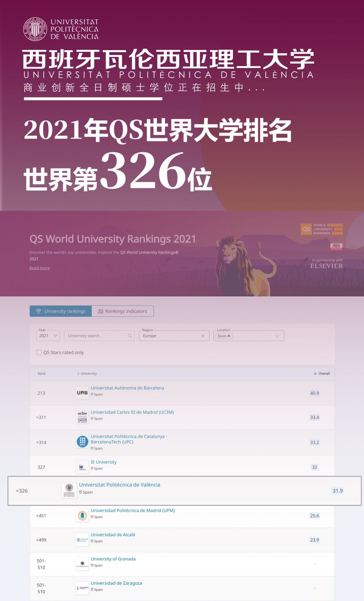
Task: Open the IE University link
Action: pos(104,462)
